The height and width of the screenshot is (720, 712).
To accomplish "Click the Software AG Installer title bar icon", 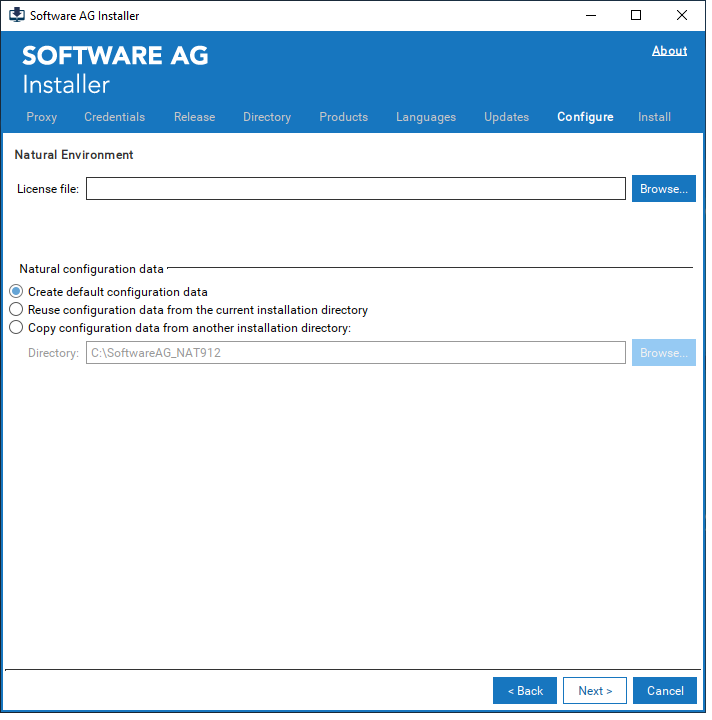I will 17,15.
